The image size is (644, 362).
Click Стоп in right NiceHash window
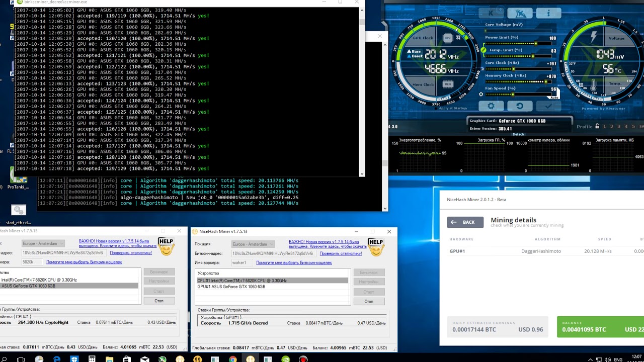(x=369, y=301)
